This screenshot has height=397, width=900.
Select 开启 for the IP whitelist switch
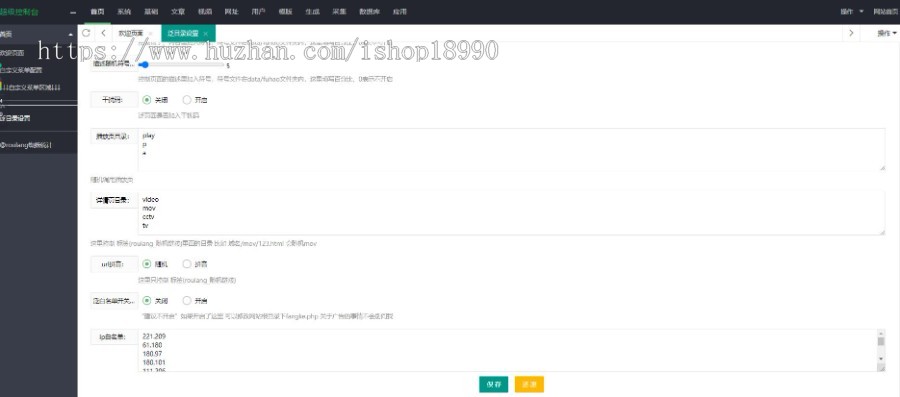195,301
